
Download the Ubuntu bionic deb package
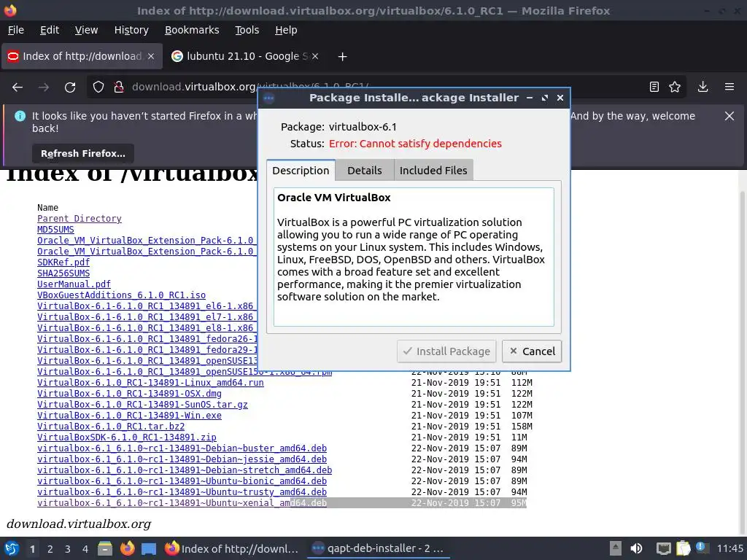182,481
